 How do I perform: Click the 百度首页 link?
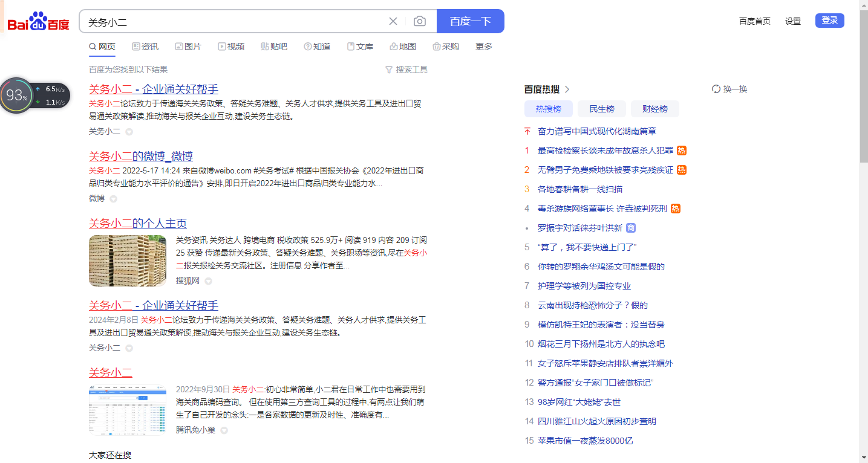click(755, 21)
